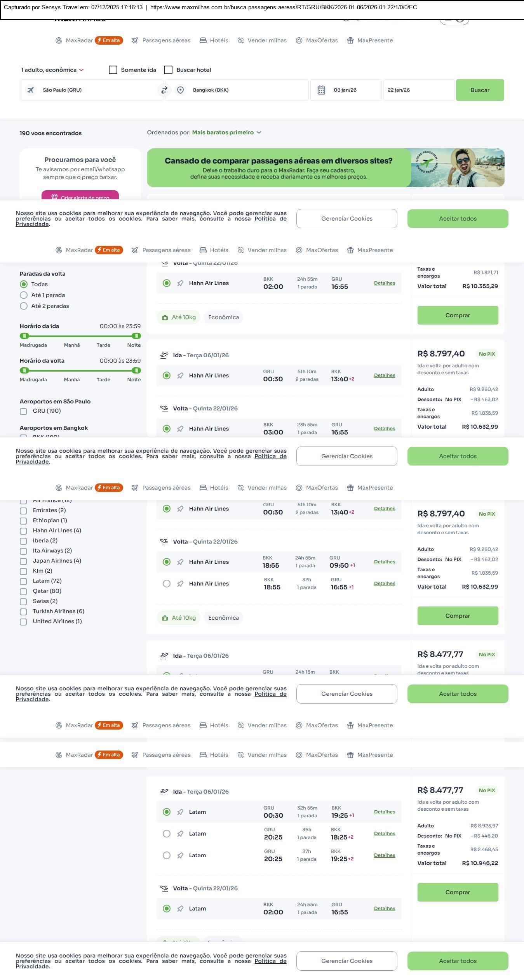Click the pin icon on Latam 02:00 return

click(x=180, y=909)
